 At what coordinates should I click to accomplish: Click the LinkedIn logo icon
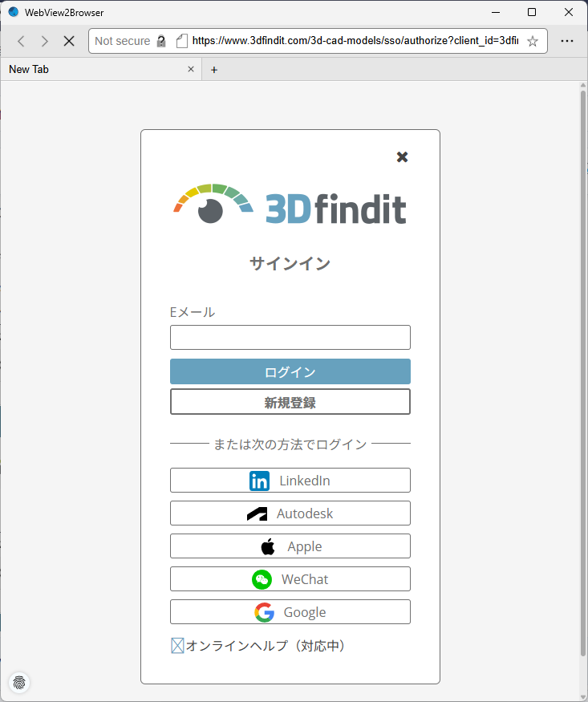coord(259,481)
